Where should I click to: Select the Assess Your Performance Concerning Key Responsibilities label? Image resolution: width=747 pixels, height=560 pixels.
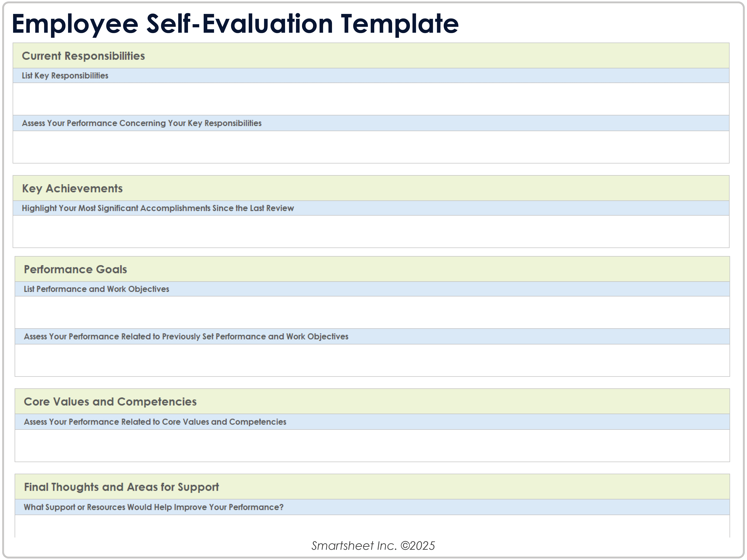[142, 123]
